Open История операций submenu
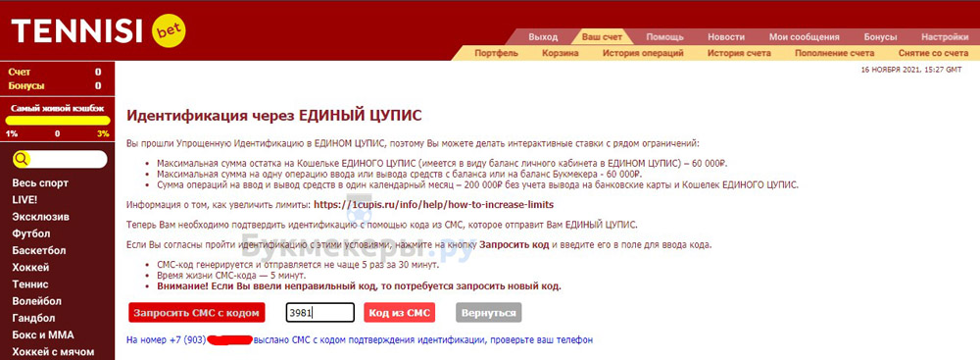The width and height of the screenshot is (980, 360). tap(643, 53)
